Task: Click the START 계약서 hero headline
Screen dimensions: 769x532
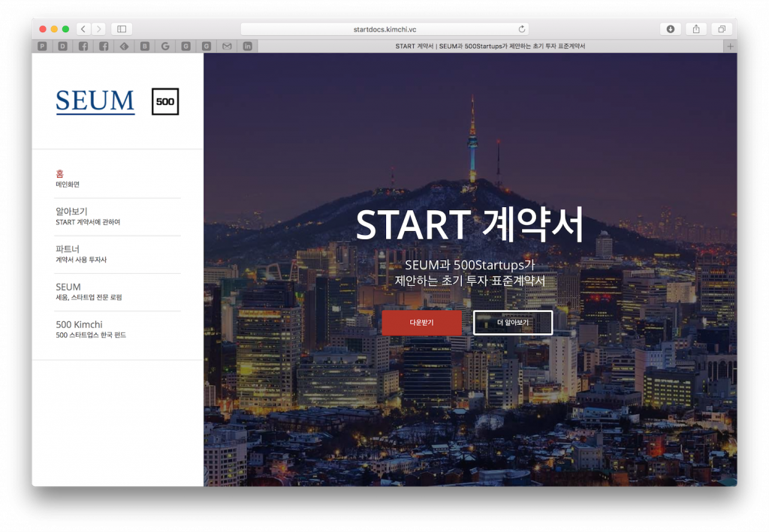Action: pyautogui.click(x=470, y=224)
